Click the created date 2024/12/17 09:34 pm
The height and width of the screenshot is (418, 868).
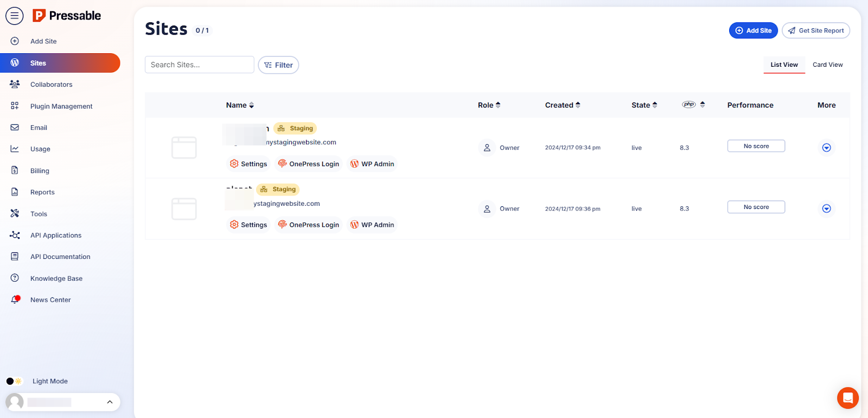(572, 148)
